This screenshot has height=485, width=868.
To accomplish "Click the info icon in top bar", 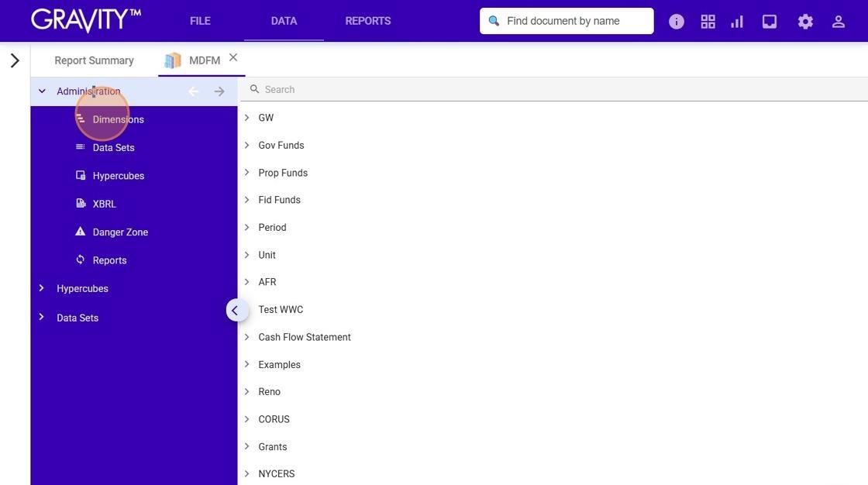I will (676, 22).
